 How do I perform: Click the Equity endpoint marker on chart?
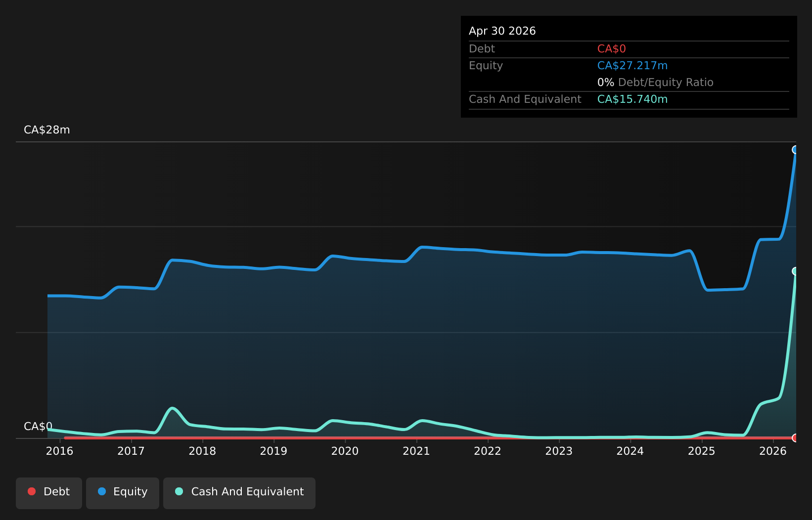[x=796, y=150]
